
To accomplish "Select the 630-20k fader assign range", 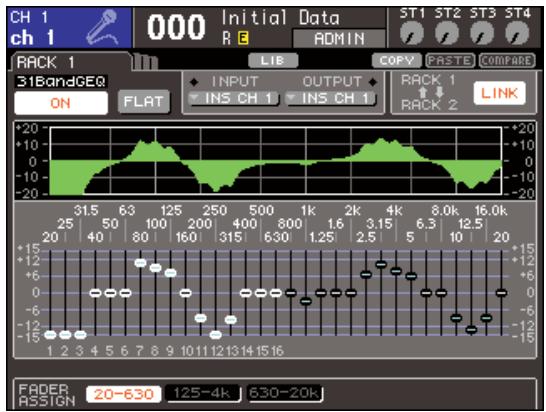I will (x=284, y=393).
